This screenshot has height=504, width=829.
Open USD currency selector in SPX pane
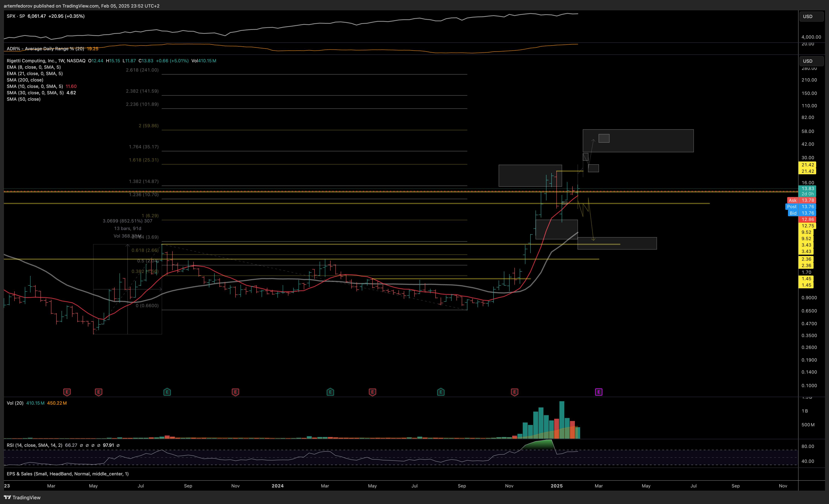click(811, 16)
